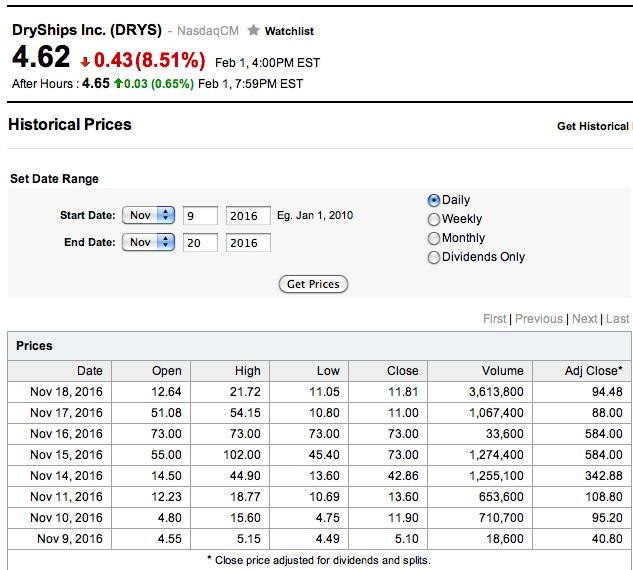Select the Daily radio button
Image resolution: width=633 pixels, height=570 pixels.
(x=434, y=200)
